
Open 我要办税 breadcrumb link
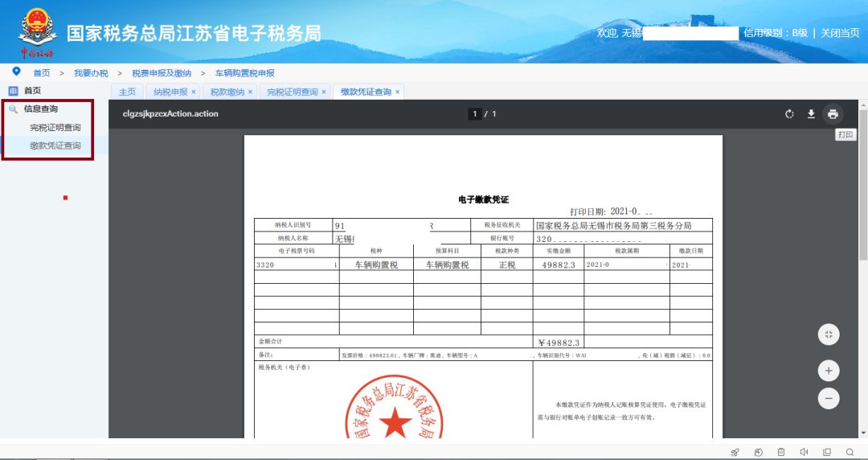pos(91,73)
